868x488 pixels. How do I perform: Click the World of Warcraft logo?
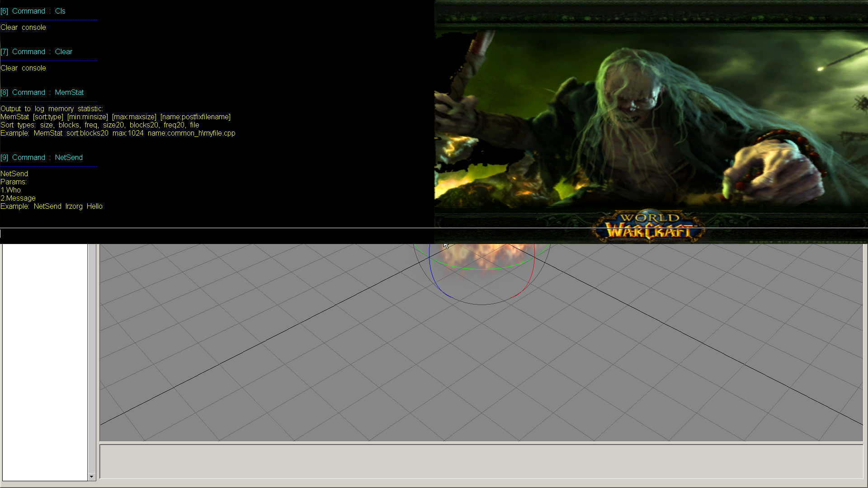coord(649,226)
